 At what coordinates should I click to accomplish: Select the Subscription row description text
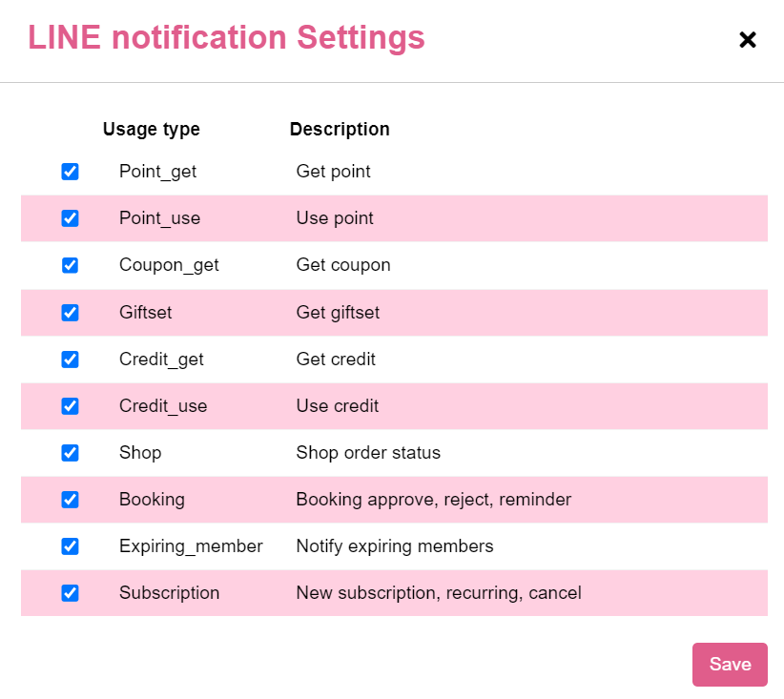pyautogui.click(x=439, y=593)
